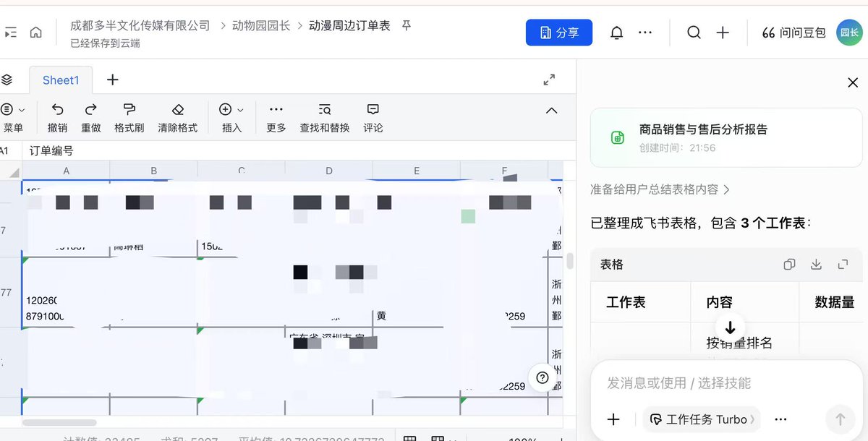Image resolution: width=868 pixels, height=441 pixels.
Task: Click the plus icon to create new
Action: 723,33
